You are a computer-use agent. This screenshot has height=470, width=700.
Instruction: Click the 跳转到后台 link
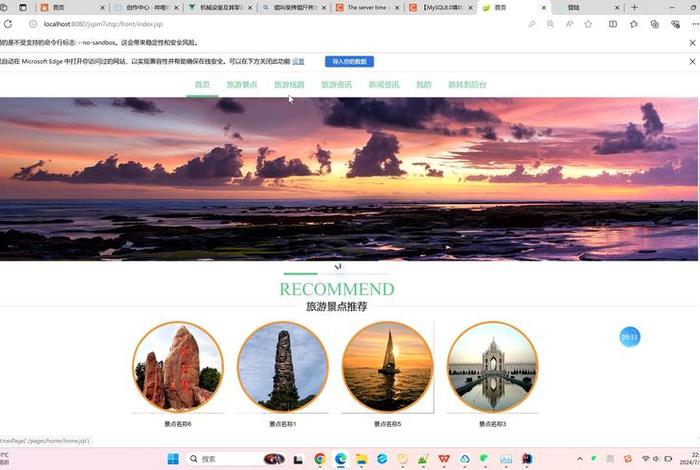tap(467, 85)
